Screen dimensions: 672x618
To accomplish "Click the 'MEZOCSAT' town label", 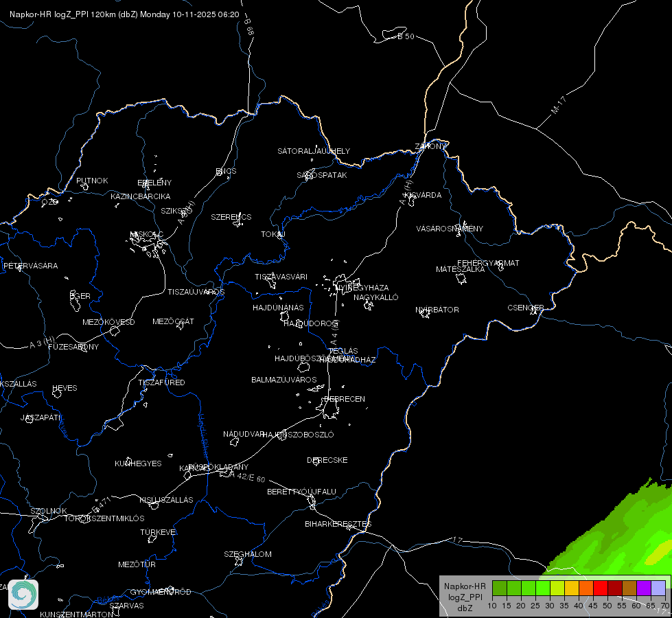I will click(173, 321).
